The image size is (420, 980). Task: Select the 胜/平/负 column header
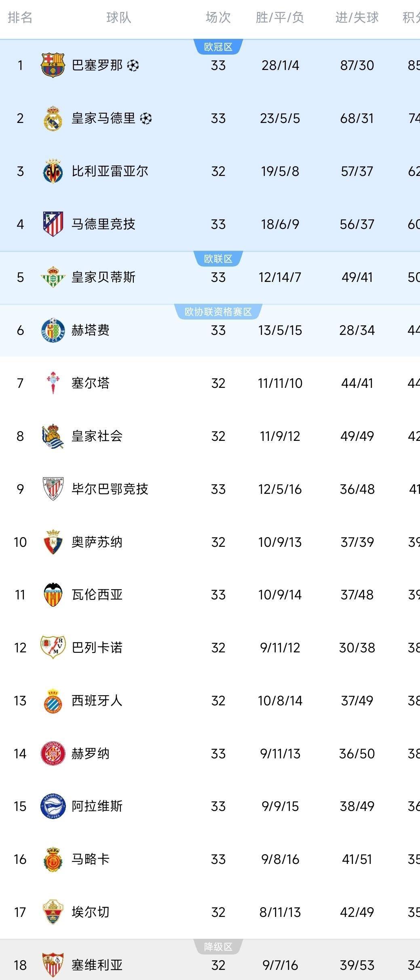click(x=280, y=17)
